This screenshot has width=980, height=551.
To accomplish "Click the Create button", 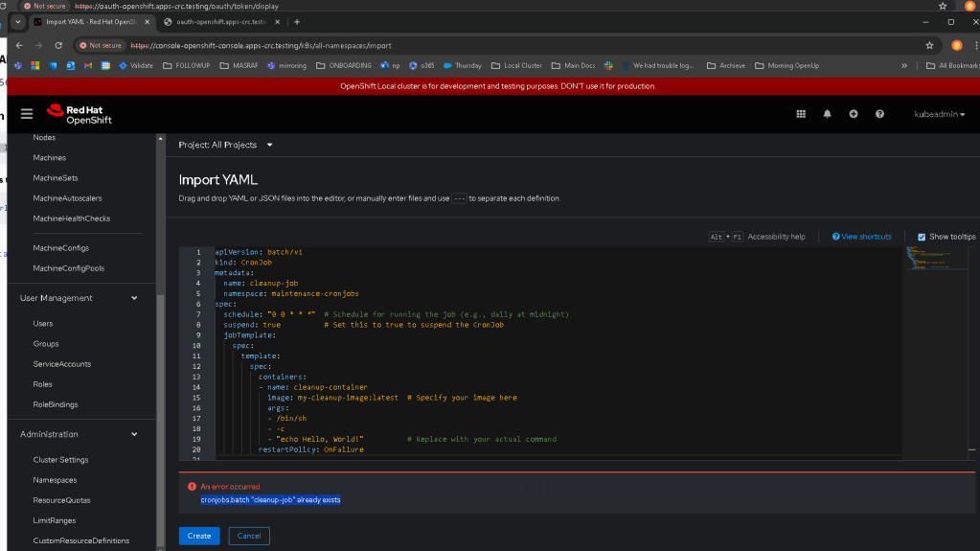I will [x=199, y=536].
